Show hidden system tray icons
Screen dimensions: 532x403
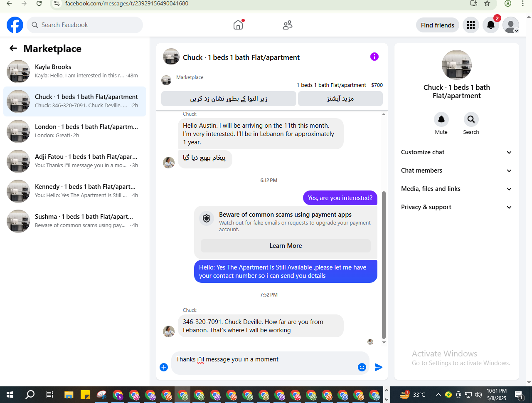[x=438, y=395]
